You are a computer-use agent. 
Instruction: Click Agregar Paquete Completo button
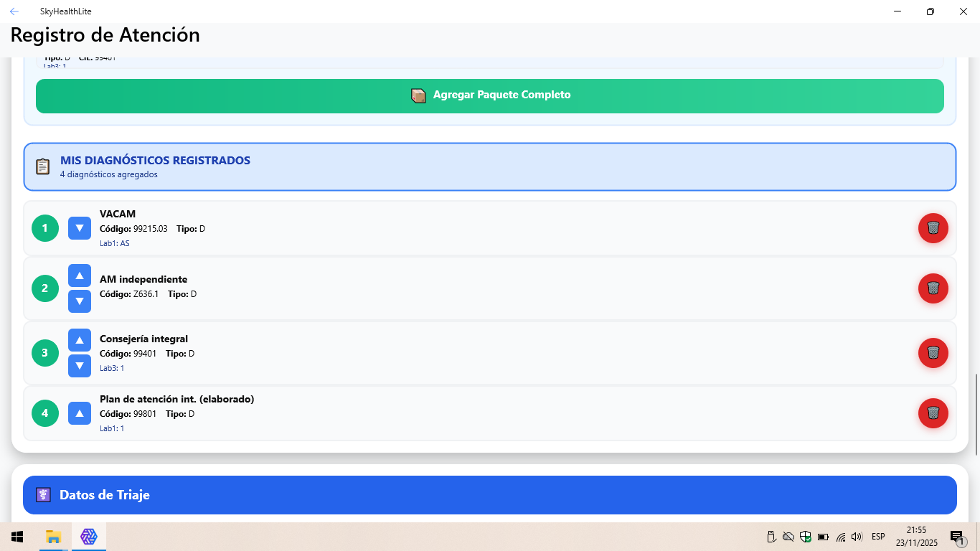490,95
